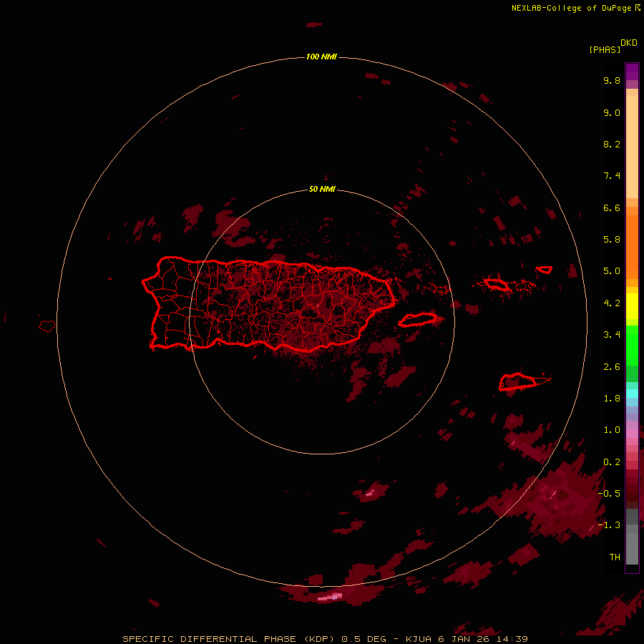Click the bright pink echo on the south 100 NMI ring

tap(330, 597)
